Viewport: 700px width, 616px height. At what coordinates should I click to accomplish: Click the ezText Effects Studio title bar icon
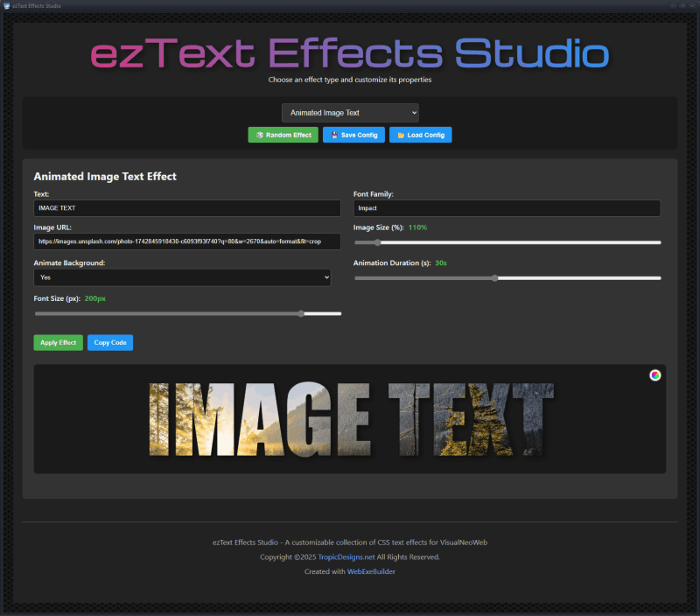pos(8,5)
